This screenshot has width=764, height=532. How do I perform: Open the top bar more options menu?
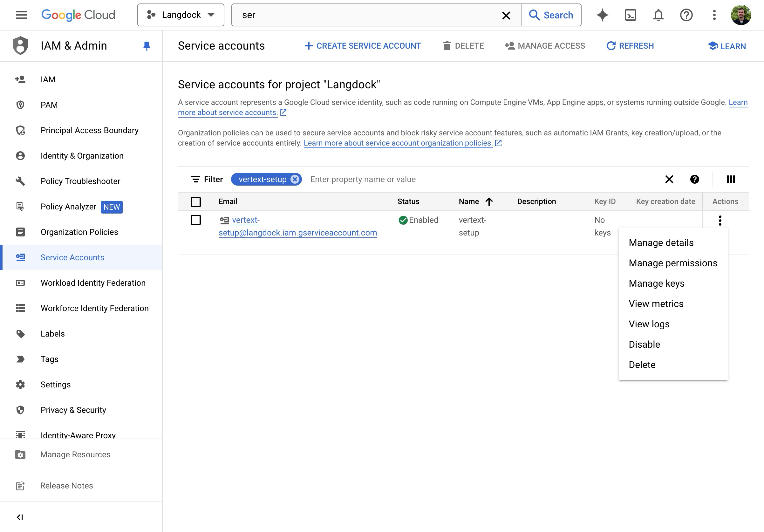pyautogui.click(x=714, y=15)
